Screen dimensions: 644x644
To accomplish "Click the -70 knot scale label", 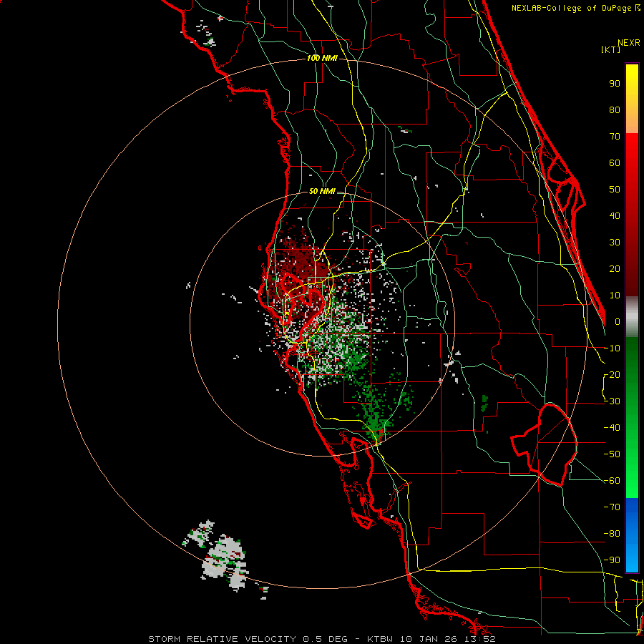I will [612, 507].
